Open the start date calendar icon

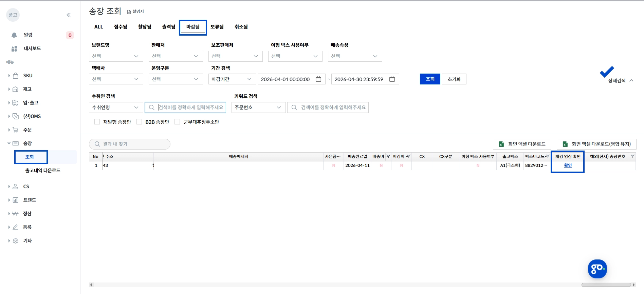point(318,79)
